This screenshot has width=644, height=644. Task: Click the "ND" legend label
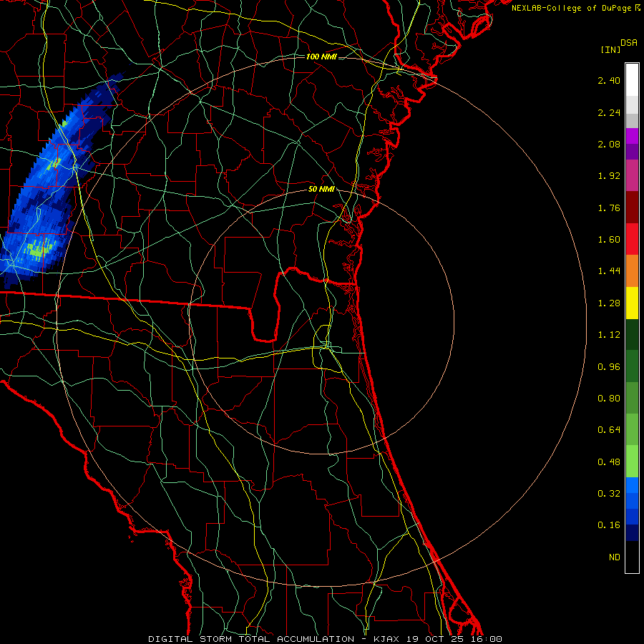[615, 557]
